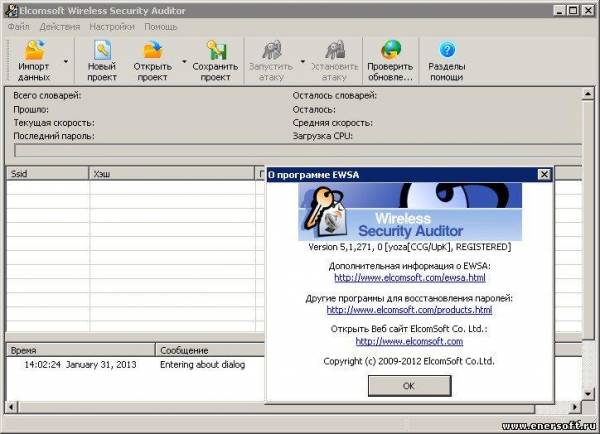Click the Сообщение log column header
600x434 pixels.
pyautogui.click(x=210, y=350)
